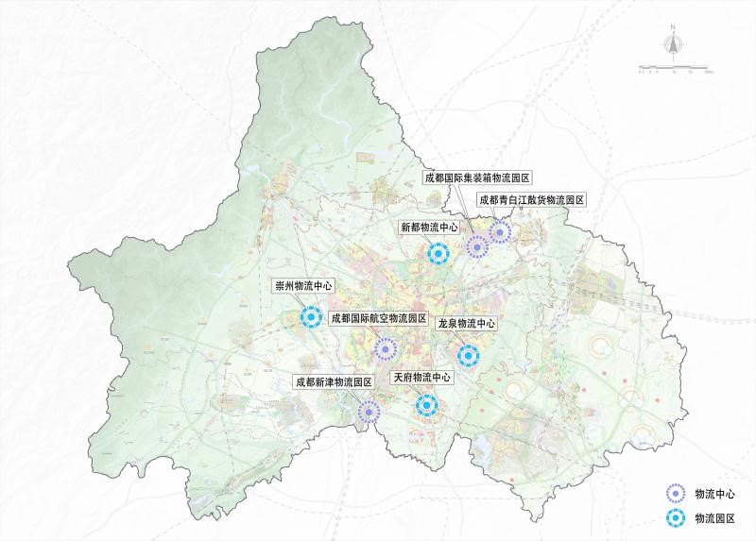Click the 龙泉物流中心 marker icon
The image size is (756, 541).
[469, 355]
